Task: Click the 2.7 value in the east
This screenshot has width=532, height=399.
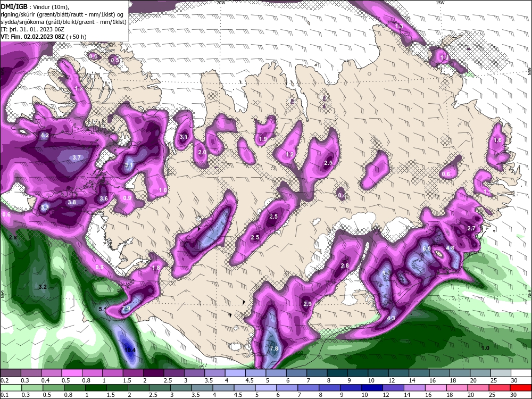Action: 471,228
